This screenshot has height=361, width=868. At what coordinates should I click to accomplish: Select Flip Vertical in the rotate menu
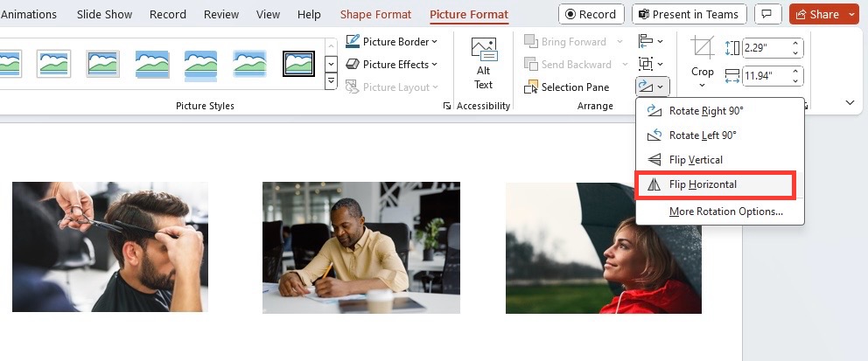(719, 160)
